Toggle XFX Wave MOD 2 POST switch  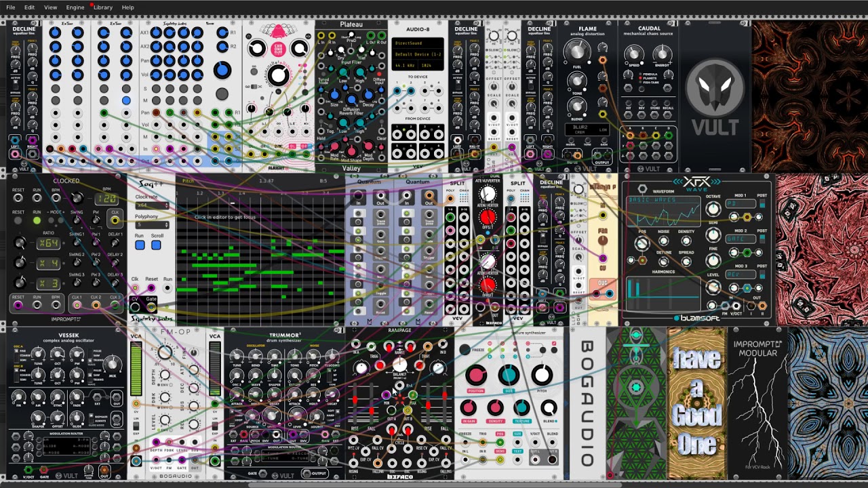point(762,239)
